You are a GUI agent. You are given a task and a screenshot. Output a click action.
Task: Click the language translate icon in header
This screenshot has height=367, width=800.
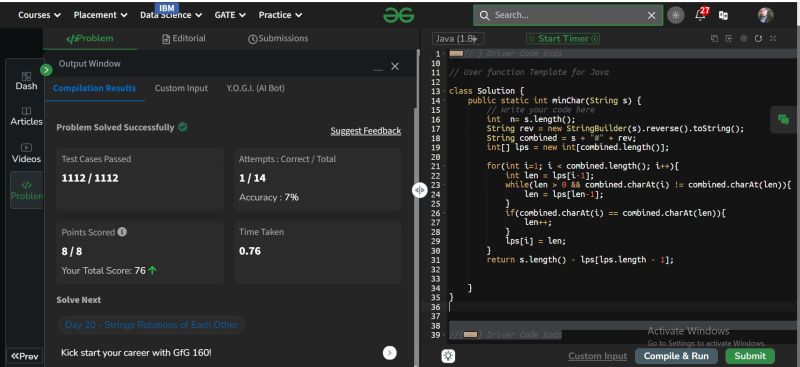click(x=723, y=15)
